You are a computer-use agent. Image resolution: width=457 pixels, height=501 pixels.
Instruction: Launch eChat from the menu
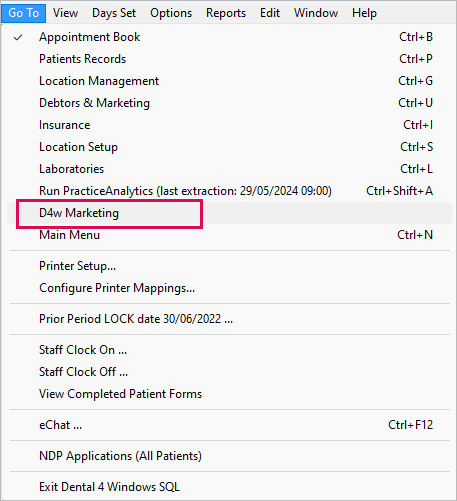click(x=230, y=425)
